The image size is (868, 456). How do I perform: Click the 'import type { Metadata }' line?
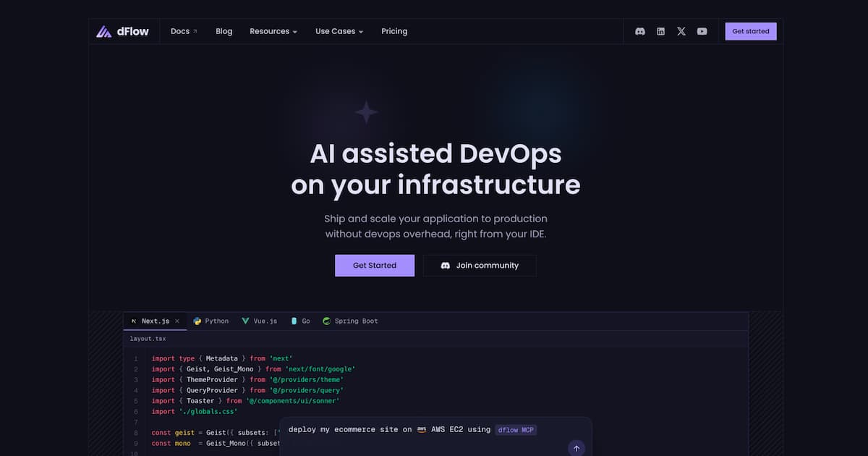coord(222,359)
